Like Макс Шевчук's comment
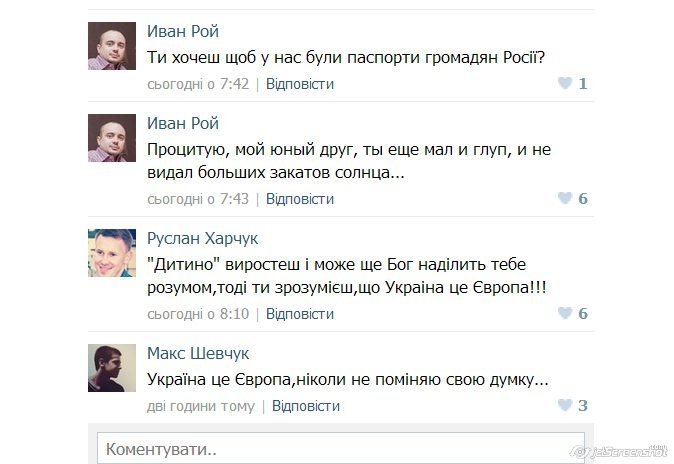Screen dimensions: 674x464 [x=565, y=406]
